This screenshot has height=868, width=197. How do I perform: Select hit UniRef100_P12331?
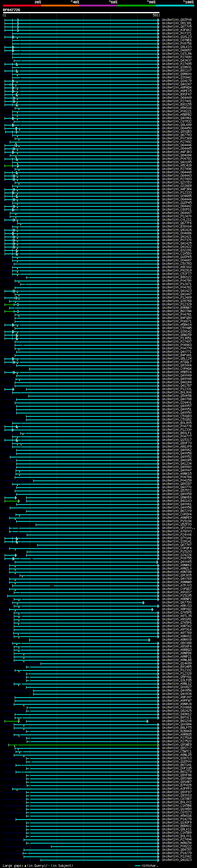177,389
